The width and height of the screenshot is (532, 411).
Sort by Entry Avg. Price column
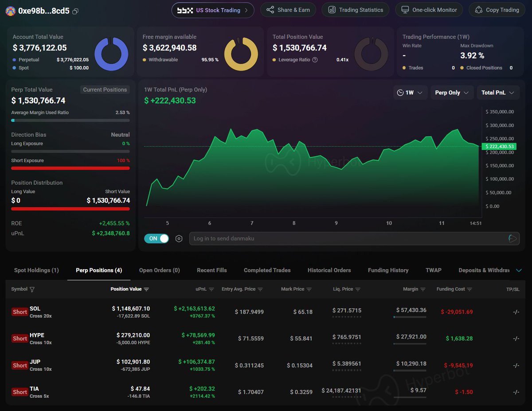[x=260, y=289]
